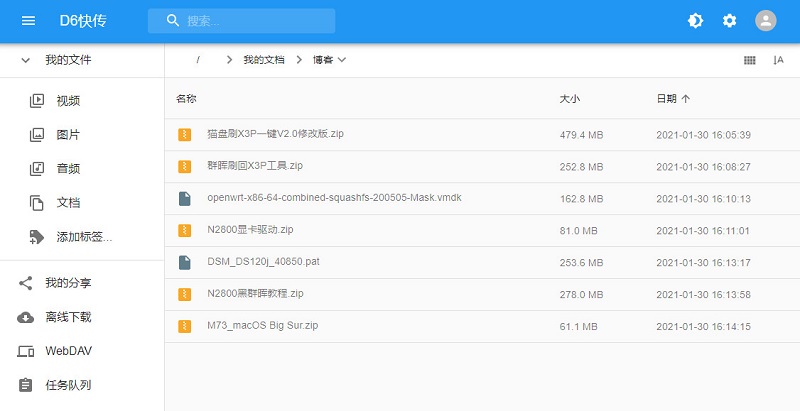Viewport: 800px width, 411px height.
Task: Toggle dark mode with the brightness icon
Action: 695,21
